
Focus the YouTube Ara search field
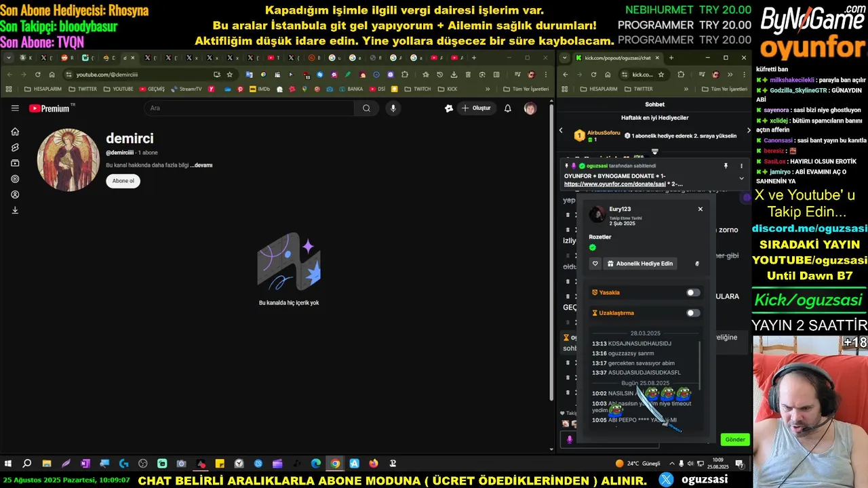tap(249, 108)
